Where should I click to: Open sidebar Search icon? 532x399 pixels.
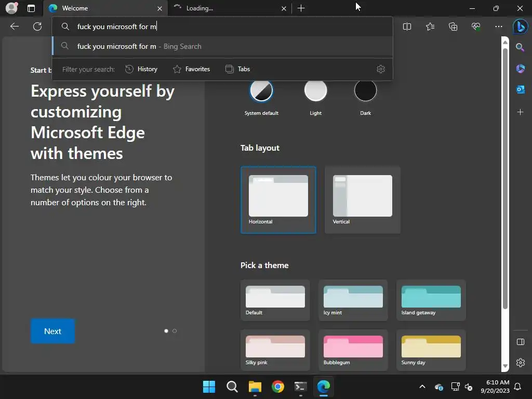pos(520,47)
